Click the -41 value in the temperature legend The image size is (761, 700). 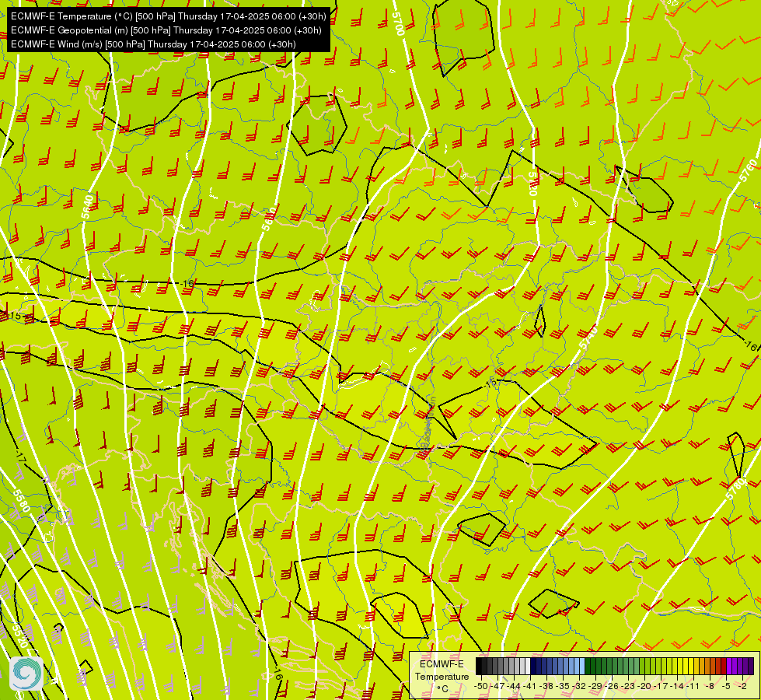pyautogui.click(x=530, y=686)
